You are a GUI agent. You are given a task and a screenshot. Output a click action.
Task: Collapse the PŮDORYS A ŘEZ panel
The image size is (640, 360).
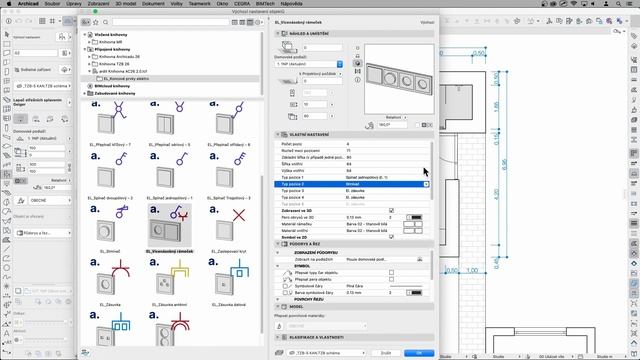tap(278, 244)
